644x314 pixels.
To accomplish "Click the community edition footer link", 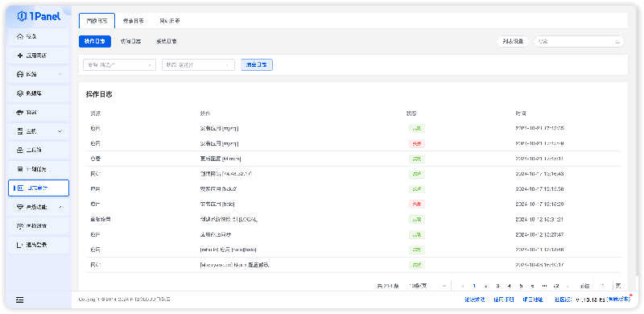I will (563, 300).
